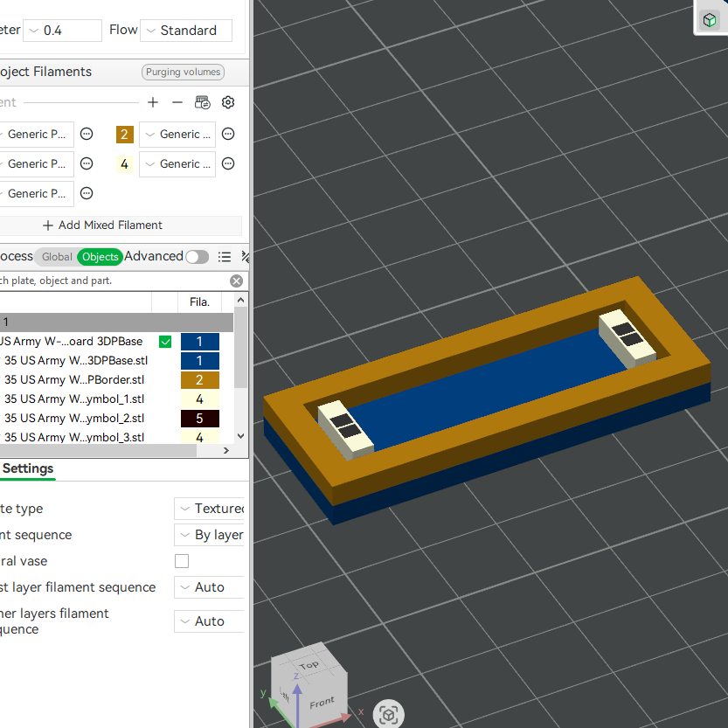The width and height of the screenshot is (728, 728).
Task: Toggle the Advanced mode switch
Action: (197, 257)
